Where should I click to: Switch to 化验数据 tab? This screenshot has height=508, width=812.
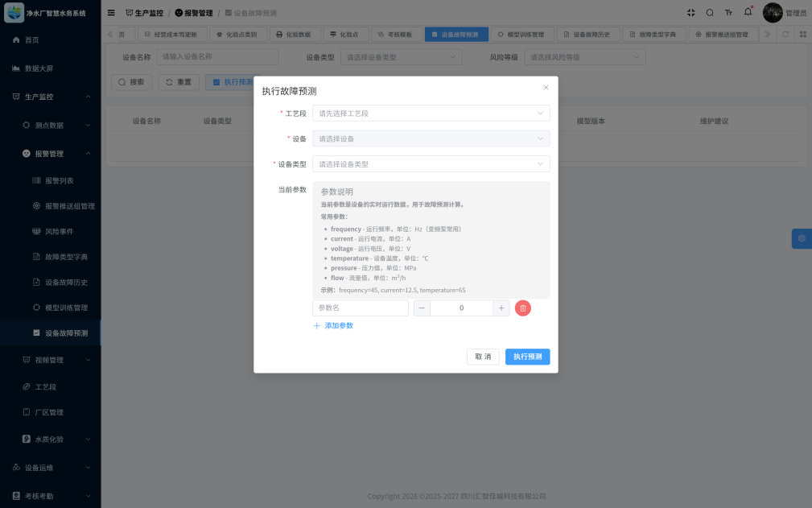pos(295,35)
